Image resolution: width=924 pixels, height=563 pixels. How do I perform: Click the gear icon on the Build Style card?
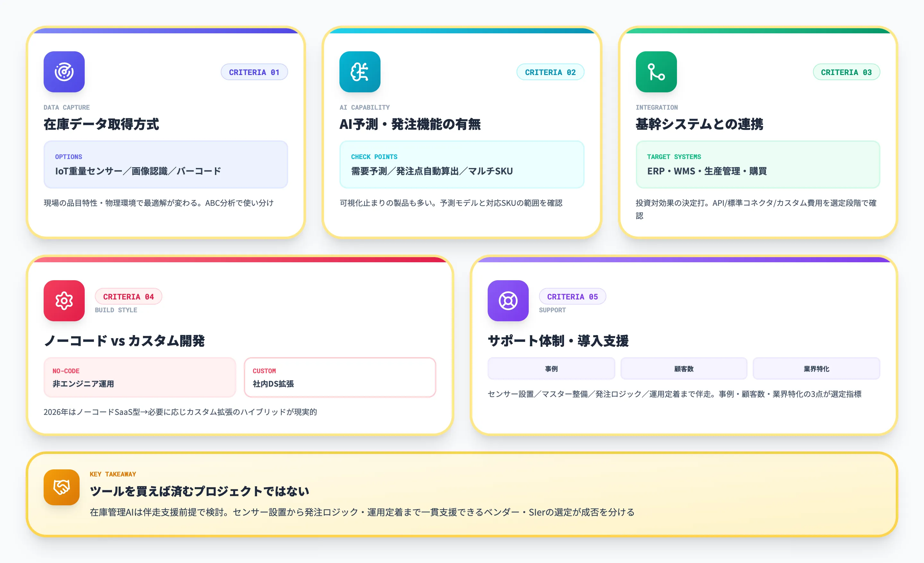(64, 301)
